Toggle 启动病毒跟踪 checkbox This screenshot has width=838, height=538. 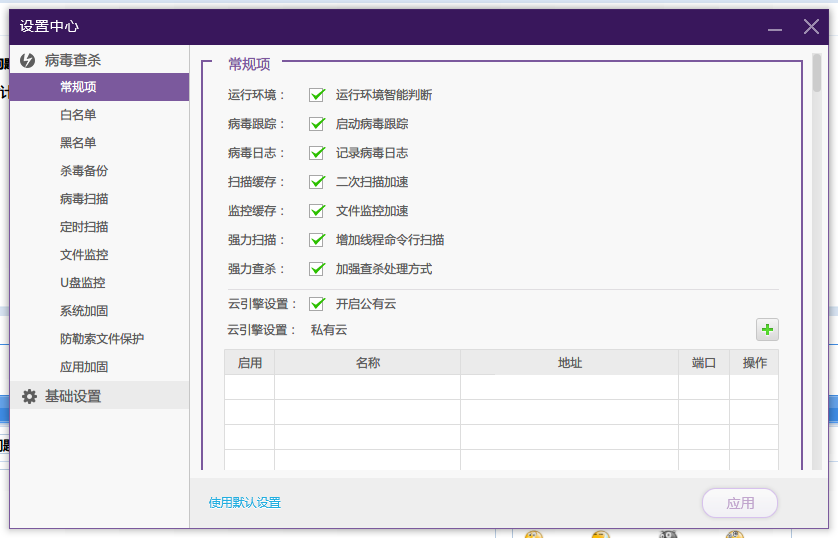317,124
